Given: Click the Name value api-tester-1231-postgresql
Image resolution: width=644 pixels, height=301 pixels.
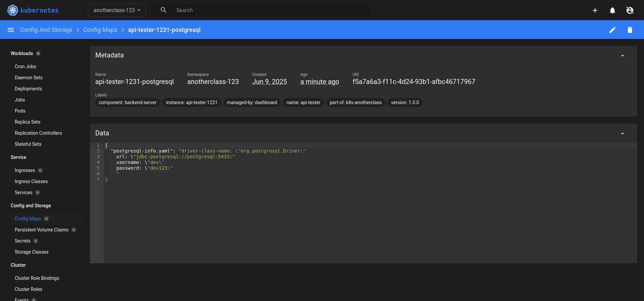Looking at the screenshot, I should pos(135,82).
